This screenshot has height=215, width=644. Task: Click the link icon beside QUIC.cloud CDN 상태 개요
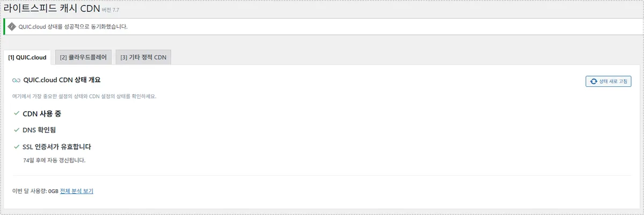click(x=16, y=80)
